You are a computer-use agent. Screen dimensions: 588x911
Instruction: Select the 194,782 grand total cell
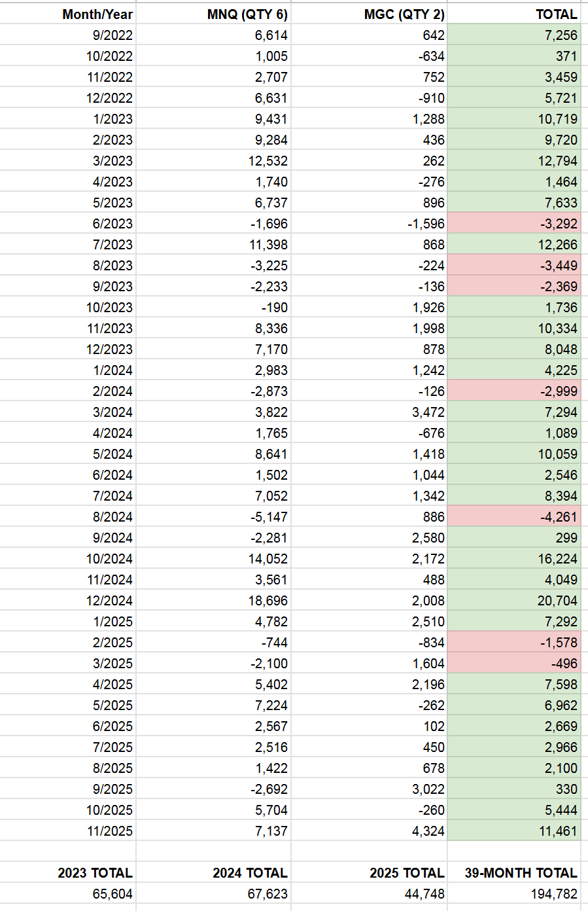click(554, 894)
